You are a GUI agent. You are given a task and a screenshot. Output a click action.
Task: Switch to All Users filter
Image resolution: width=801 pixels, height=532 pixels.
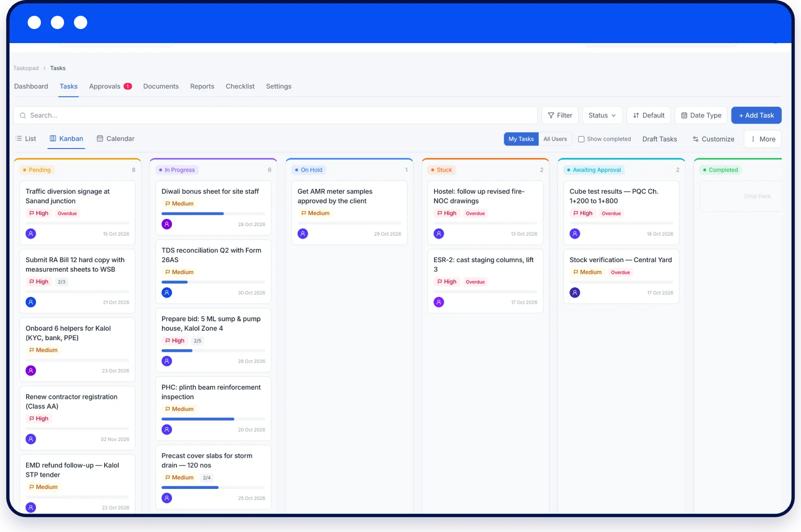pyautogui.click(x=555, y=139)
